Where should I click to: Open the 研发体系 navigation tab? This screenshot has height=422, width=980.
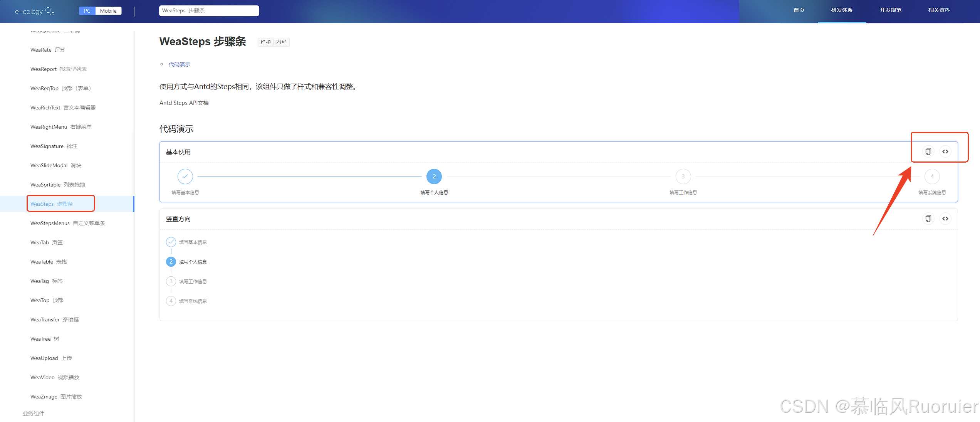(x=842, y=10)
